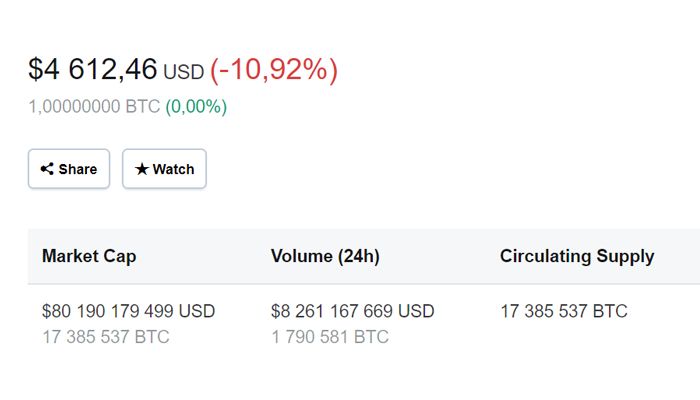The height and width of the screenshot is (400, 700).
Task: Click the word Watch in the button
Action: point(173,169)
